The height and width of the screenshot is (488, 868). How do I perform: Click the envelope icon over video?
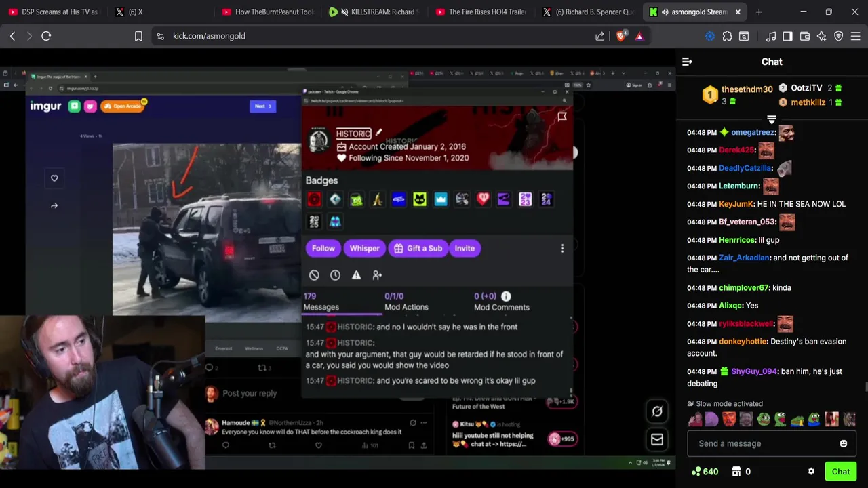point(657,439)
